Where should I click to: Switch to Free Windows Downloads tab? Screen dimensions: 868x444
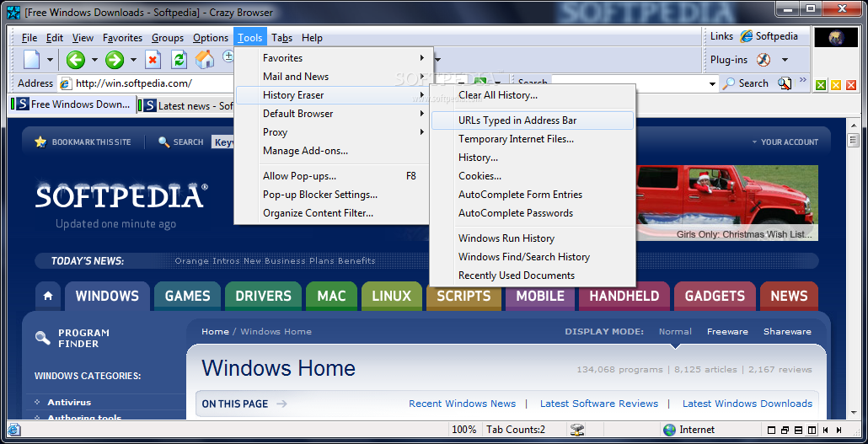(x=72, y=104)
